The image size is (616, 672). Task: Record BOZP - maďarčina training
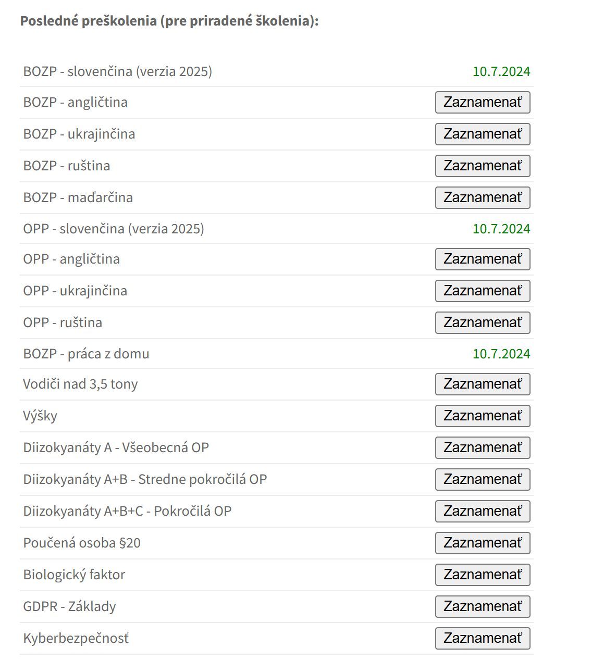tap(483, 198)
